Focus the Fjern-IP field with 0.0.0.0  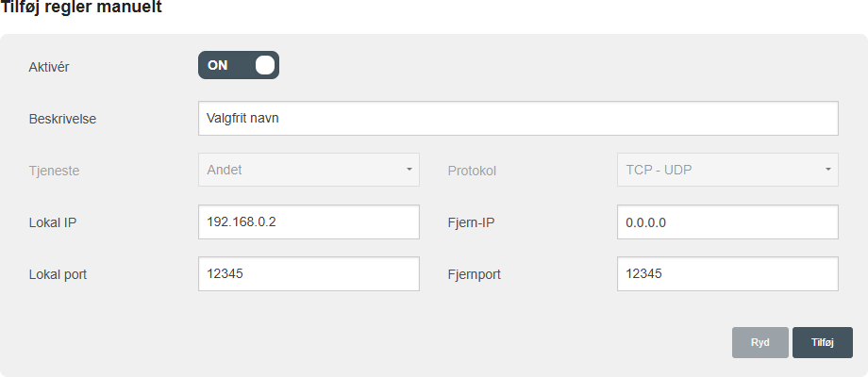point(727,222)
